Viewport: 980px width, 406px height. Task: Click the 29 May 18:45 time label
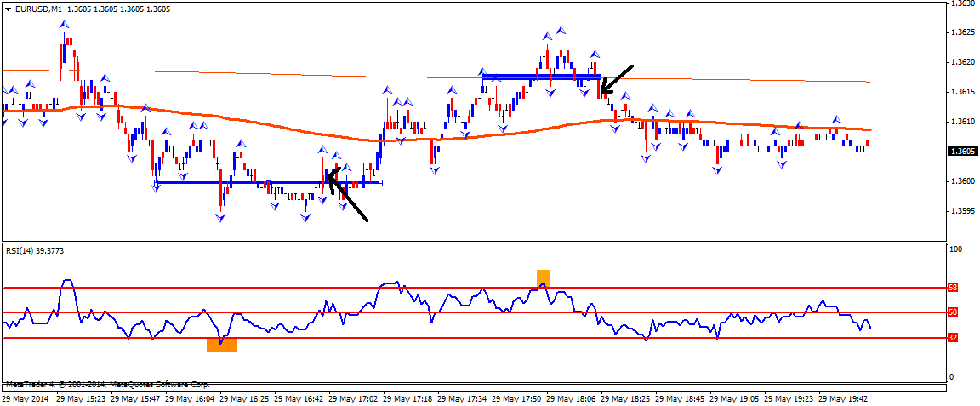tap(680, 397)
